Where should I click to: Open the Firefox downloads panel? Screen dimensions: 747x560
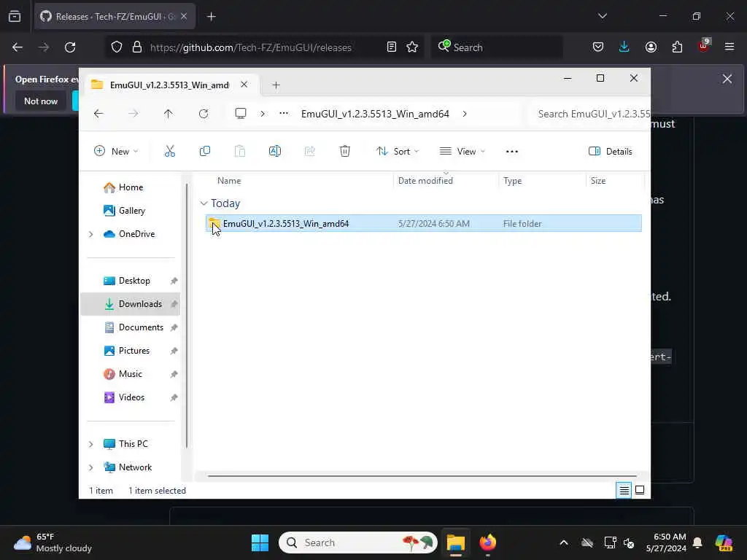point(624,47)
